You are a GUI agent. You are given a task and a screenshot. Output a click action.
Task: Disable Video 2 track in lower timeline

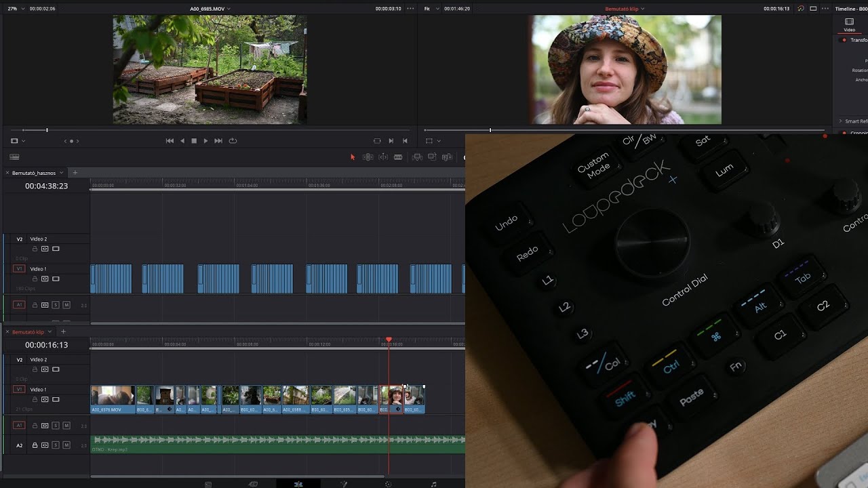(56, 369)
